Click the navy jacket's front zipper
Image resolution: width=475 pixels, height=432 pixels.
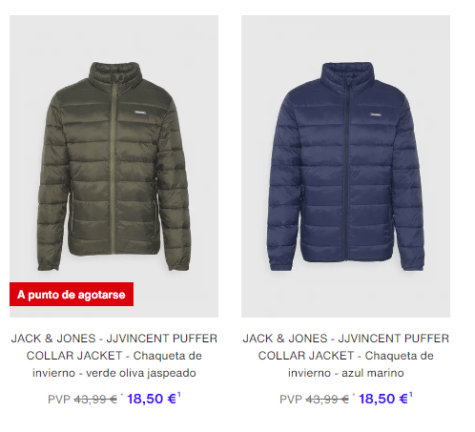coord(346,170)
